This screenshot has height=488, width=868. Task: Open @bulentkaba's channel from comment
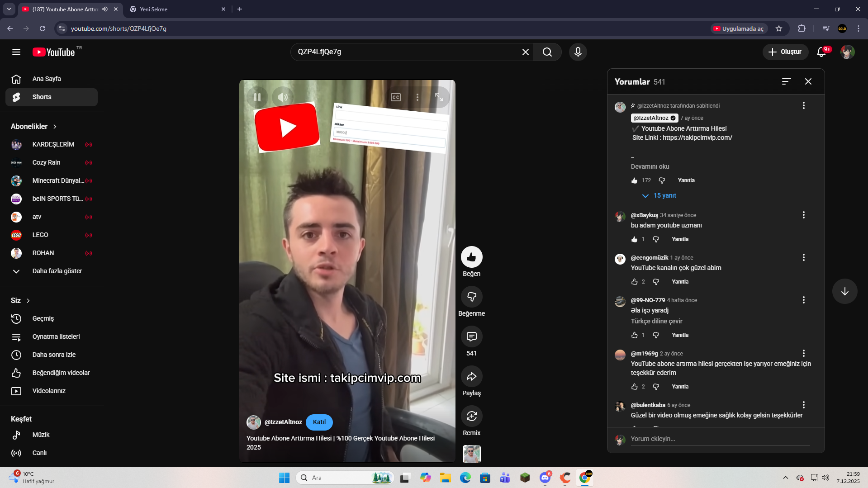tap(648, 405)
